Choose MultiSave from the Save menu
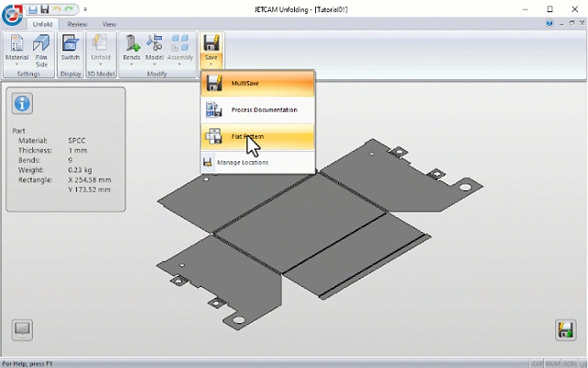Screen dimensions: 588x368 257,84
